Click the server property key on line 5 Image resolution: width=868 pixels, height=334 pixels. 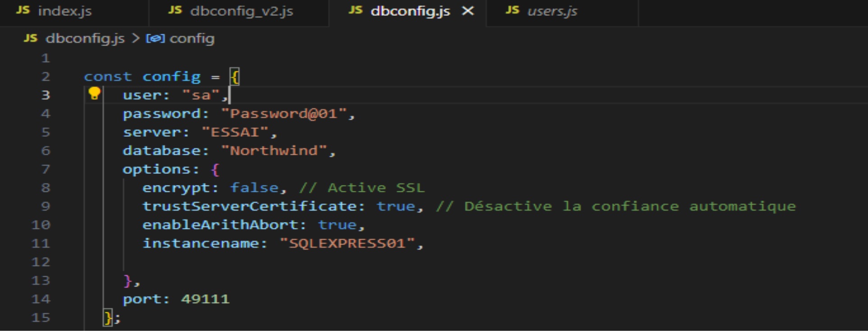pos(152,132)
